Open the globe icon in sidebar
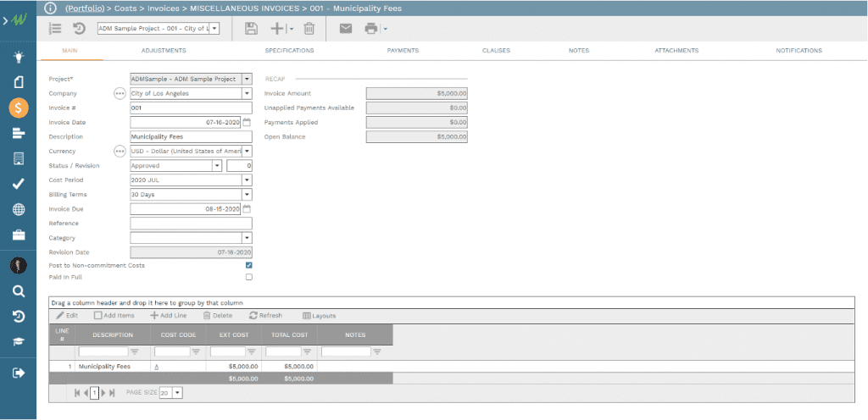 19,209
